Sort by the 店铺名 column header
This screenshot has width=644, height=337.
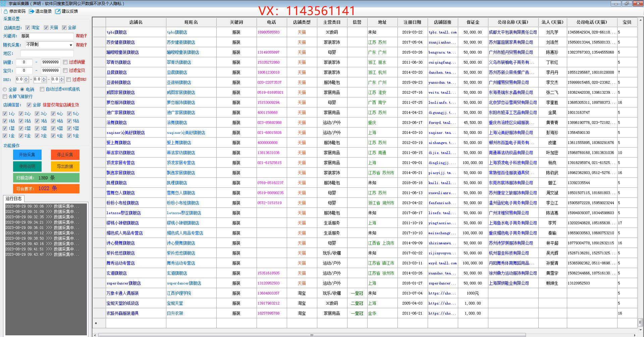[x=136, y=22]
